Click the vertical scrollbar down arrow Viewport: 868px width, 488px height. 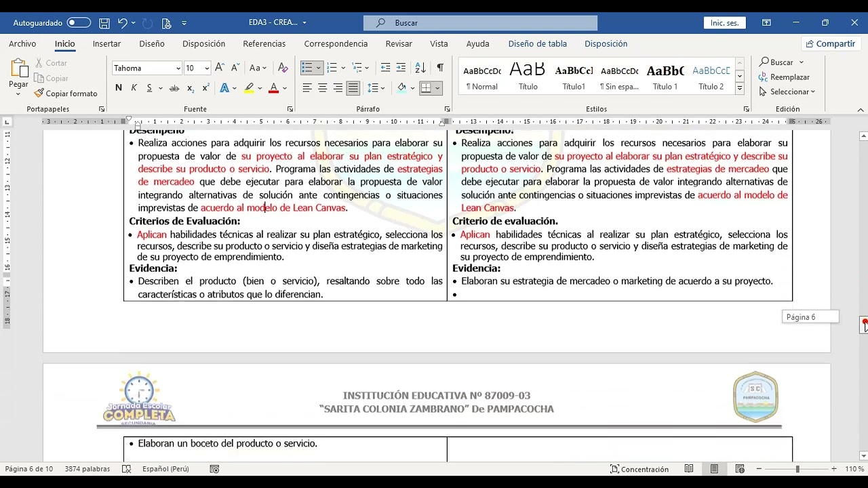pyautogui.click(x=863, y=455)
